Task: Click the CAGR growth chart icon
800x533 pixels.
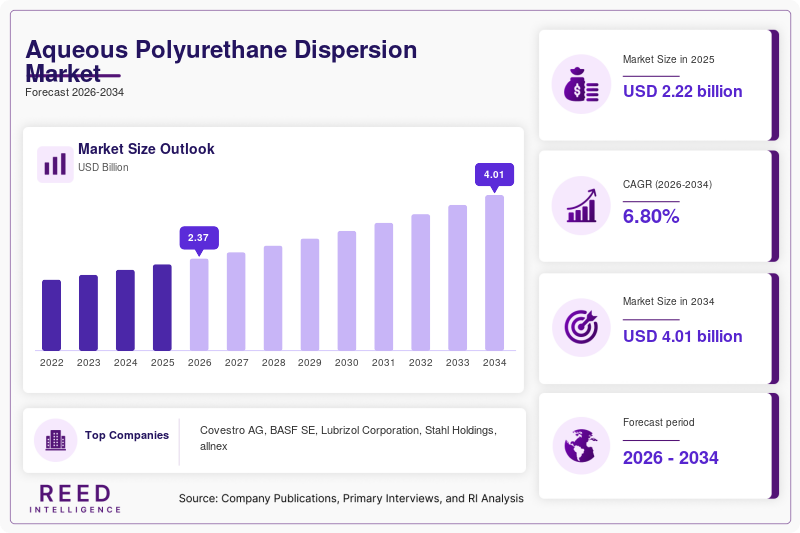Action: 581,206
